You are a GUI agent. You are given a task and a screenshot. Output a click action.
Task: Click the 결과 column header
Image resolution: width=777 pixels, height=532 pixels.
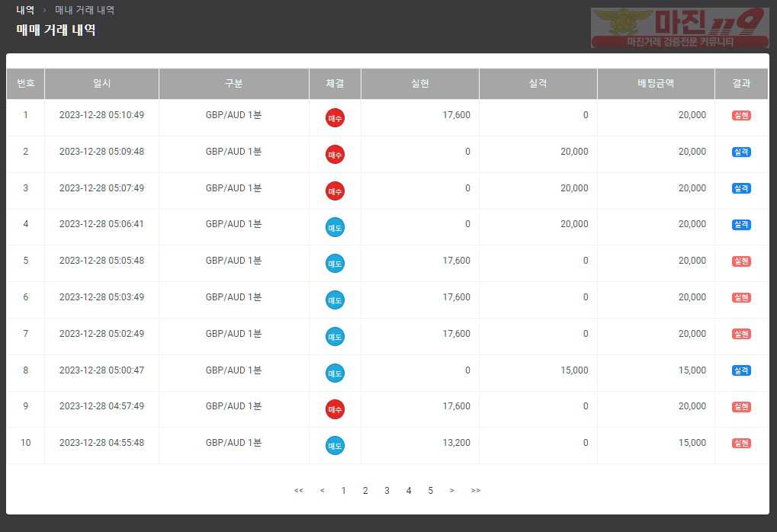(x=741, y=84)
